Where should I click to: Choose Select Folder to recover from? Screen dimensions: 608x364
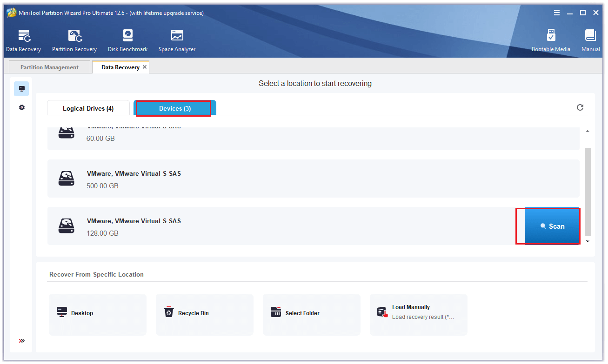point(312,315)
